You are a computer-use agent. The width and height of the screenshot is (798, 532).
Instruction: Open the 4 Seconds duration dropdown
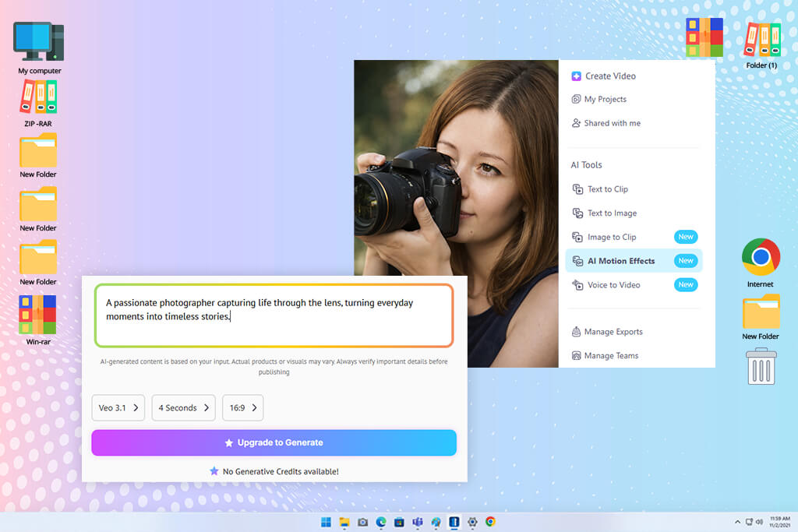[184, 408]
